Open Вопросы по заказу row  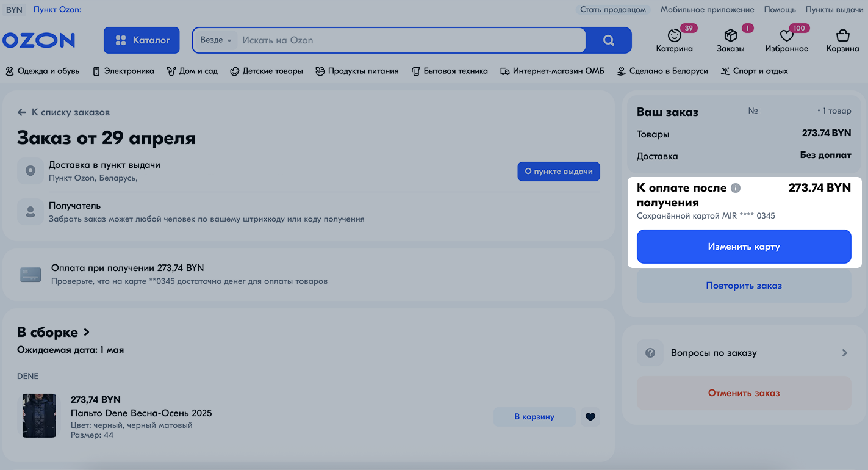click(744, 353)
